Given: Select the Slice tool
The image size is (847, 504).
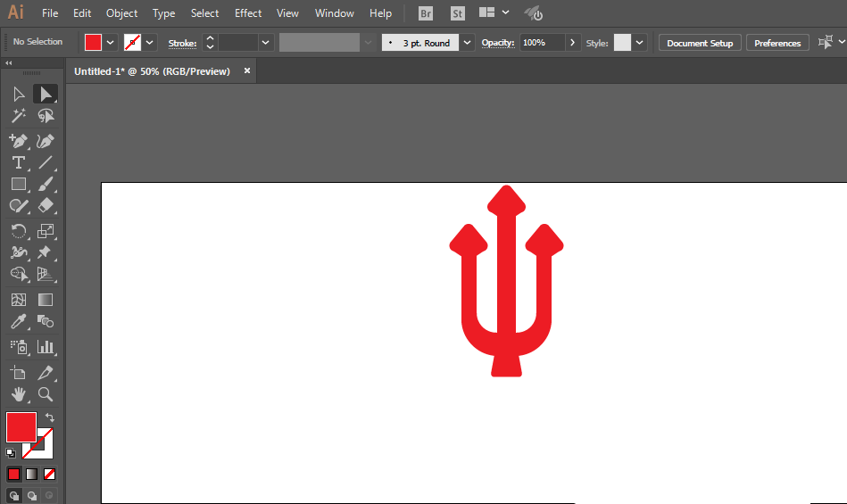Looking at the screenshot, I should [46, 372].
